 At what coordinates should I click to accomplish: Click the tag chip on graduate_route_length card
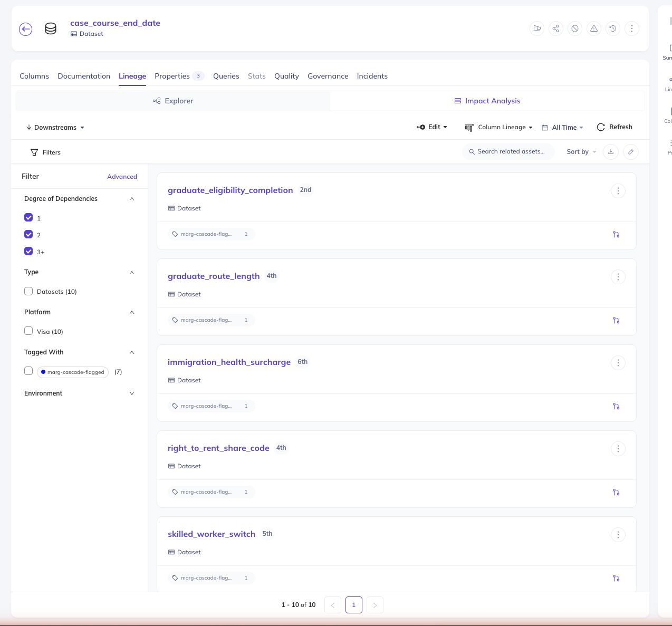point(211,320)
